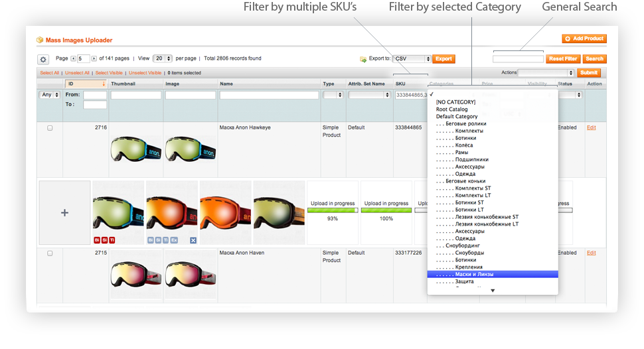Tick checkbox for product 2716
The width and height of the screenshot is (644, 349).
coord(50,128)
